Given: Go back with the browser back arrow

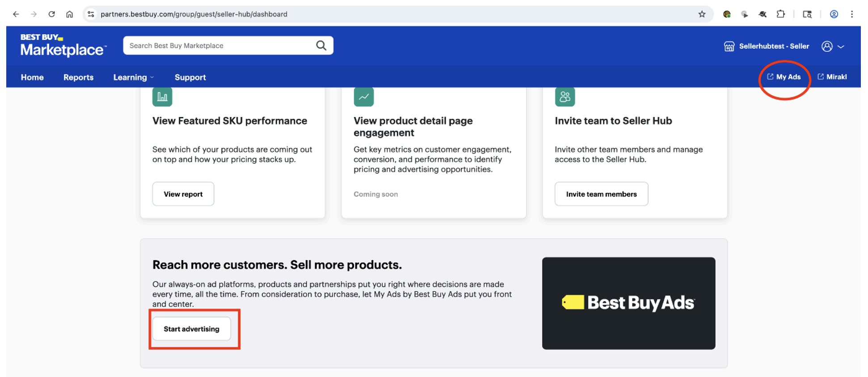Looking at the screenshot, I should point(16,14).
